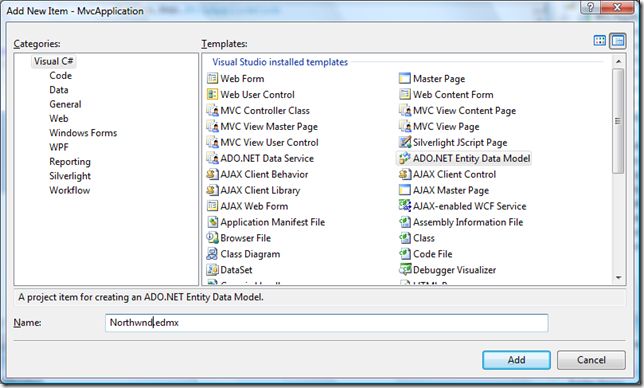Open the Windows Forms category
644x388 pixels.
83,133
